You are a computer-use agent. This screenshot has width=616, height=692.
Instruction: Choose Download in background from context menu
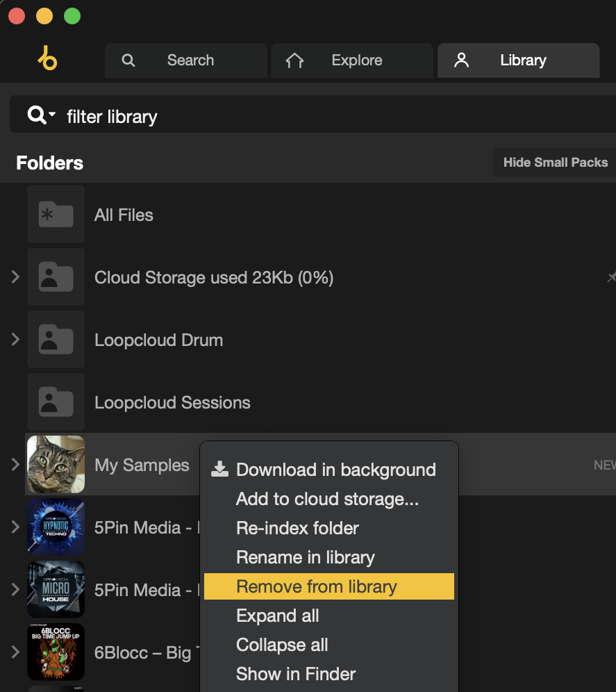click(329, 470)
